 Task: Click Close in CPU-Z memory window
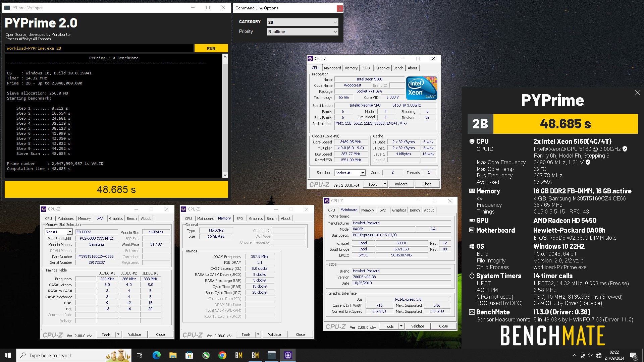pyautogui.click(x=300, y=335)
